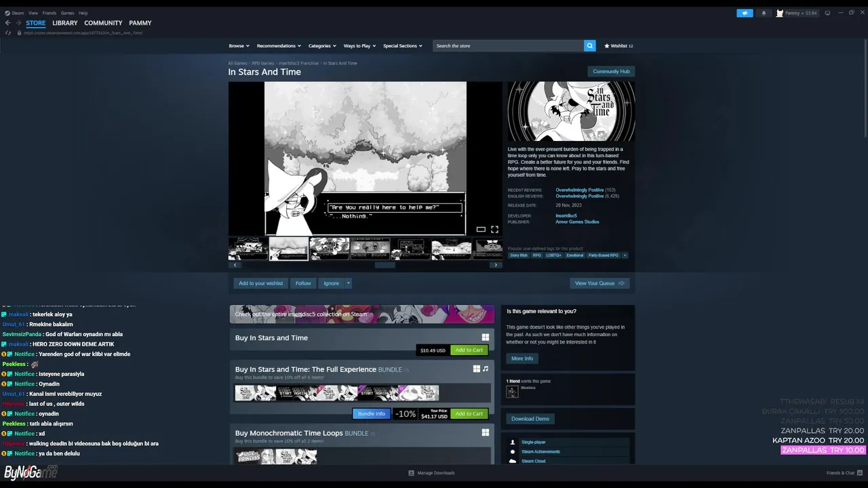Select the first screenshot thumbnail
Screen dimensions: 868x488
248,249
